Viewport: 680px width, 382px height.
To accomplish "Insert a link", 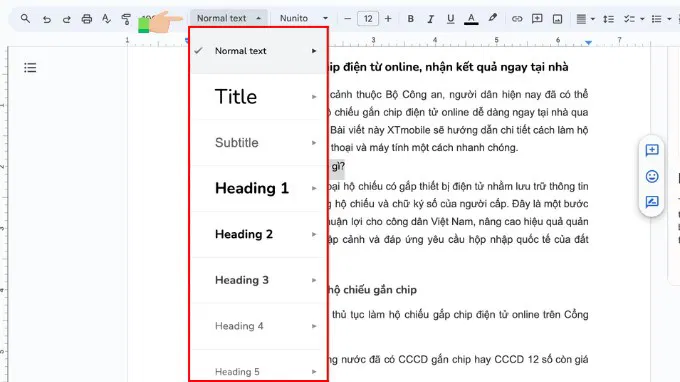I will [517, 19].
